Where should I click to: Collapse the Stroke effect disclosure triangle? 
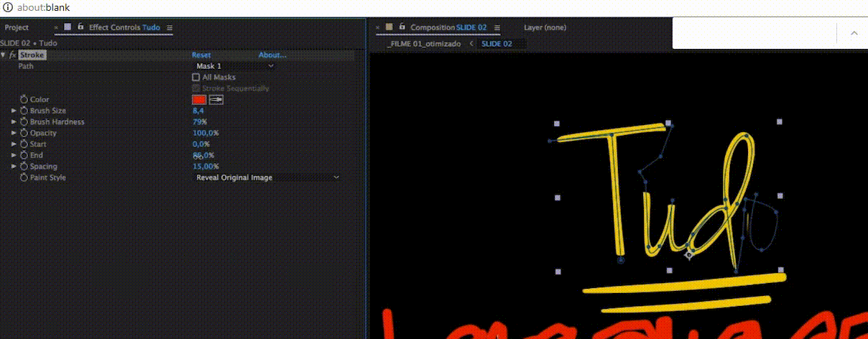tap(4, 55)
